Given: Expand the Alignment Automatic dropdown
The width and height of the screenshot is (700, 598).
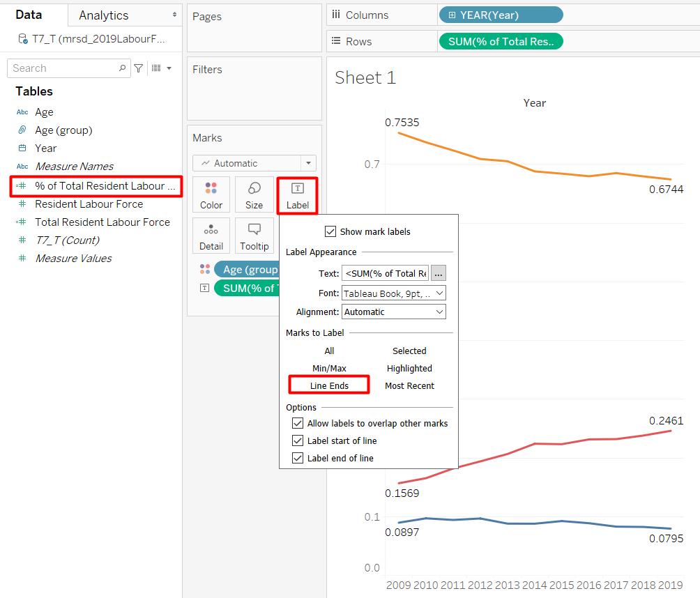Looking at the screenshot, I should coord(393,312).
